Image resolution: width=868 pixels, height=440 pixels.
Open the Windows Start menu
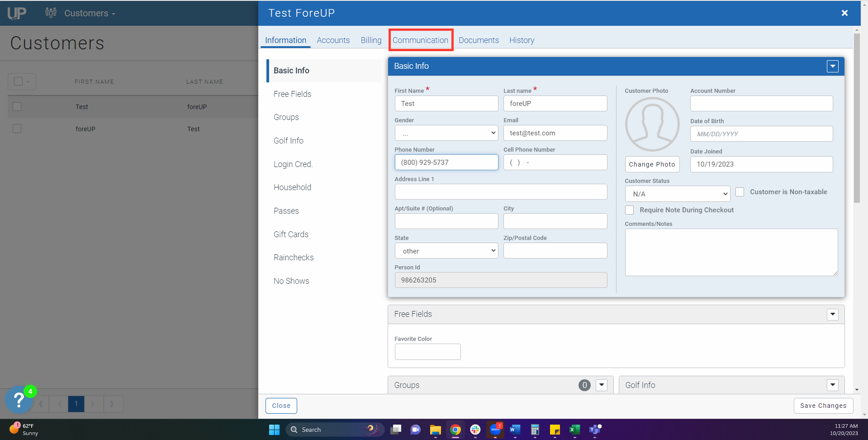[x=274, y=430]
